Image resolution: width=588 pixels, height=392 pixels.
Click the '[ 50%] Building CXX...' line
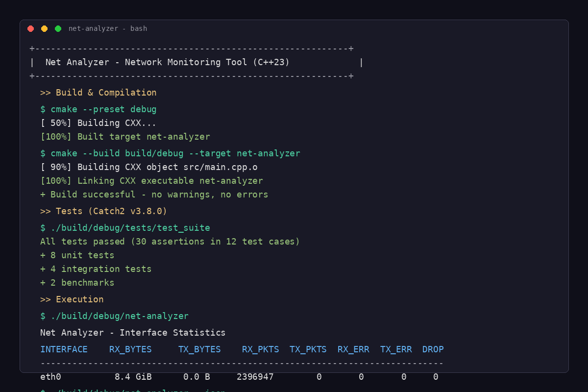98,123
